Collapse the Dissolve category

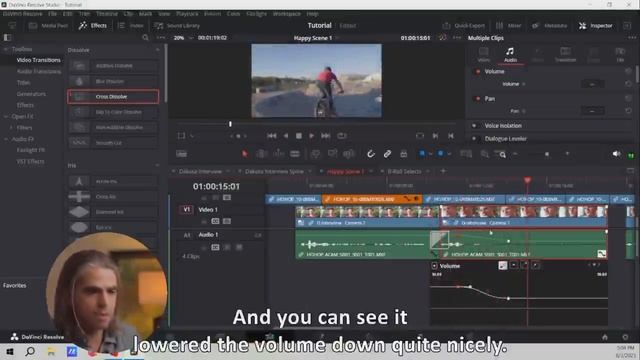point(158,50)
